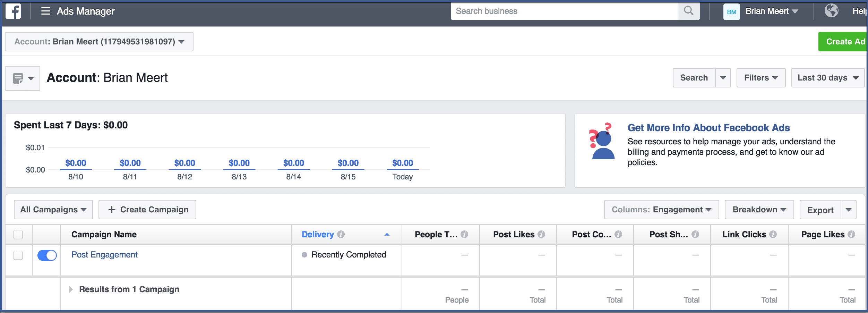Open the Search dropdown arrow
Screen dimensions: 868x313
point(723,78)
